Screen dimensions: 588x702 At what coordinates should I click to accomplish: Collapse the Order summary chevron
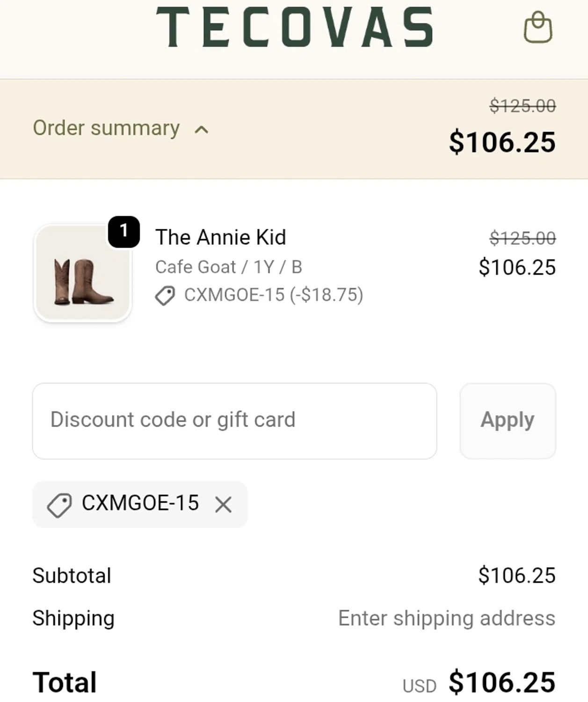201,130
